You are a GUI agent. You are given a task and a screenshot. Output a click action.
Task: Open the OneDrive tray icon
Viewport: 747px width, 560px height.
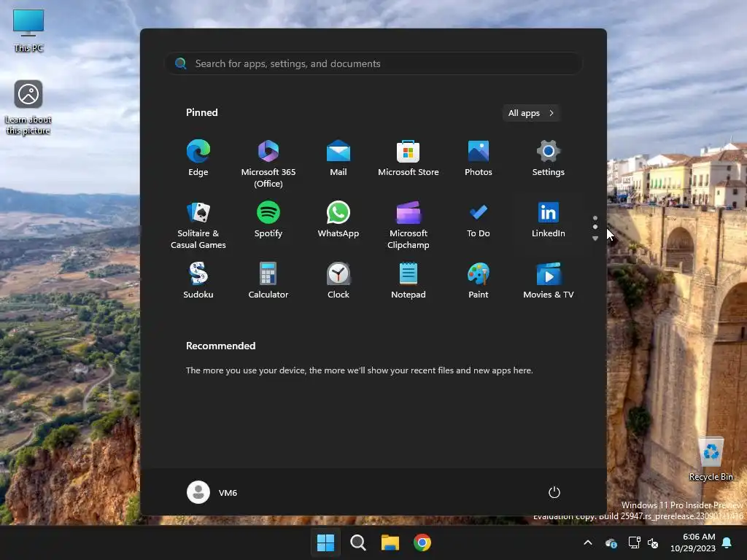[611, 542]
